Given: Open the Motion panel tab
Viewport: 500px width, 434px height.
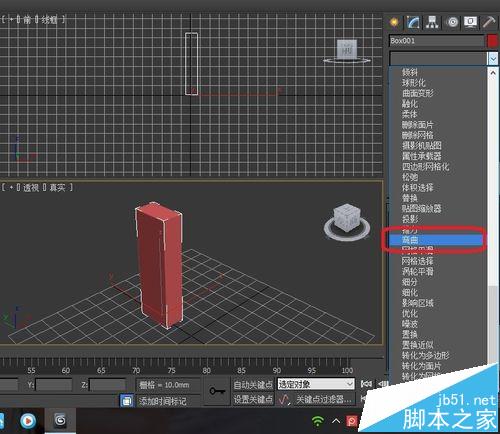Looking at the screenshot, I should [452, 22].
